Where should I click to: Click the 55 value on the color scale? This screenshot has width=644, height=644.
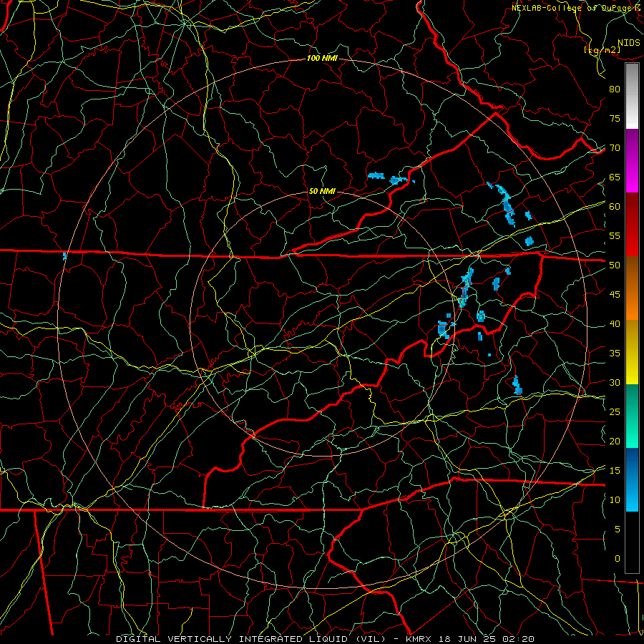pyautogui.click(x=615, y=235)
